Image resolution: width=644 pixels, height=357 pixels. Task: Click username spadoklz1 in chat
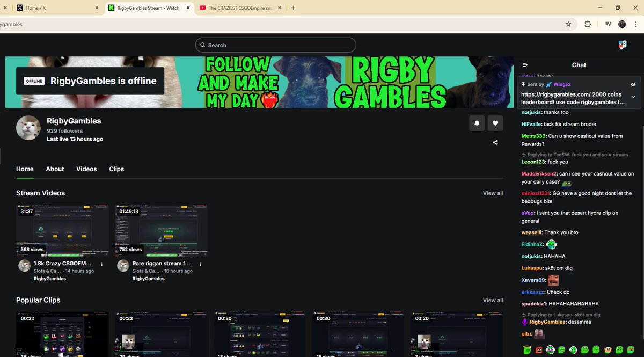tap(534, 304)
